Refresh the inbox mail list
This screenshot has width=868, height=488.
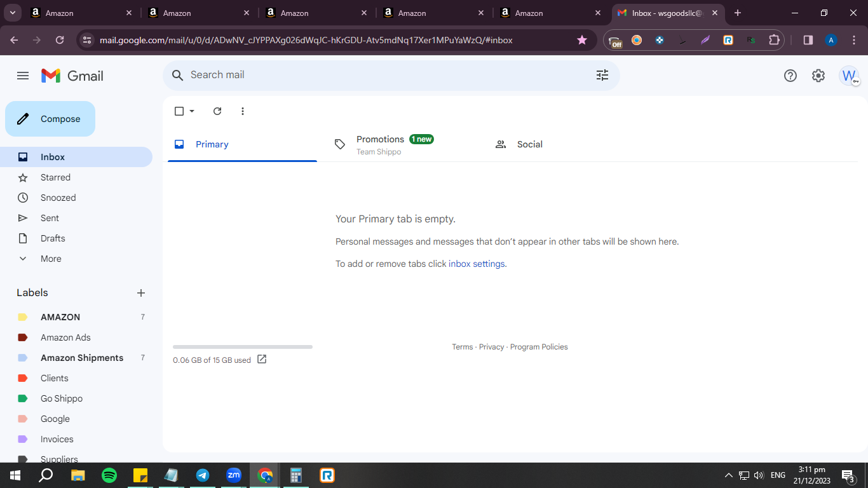pos(217,111)
